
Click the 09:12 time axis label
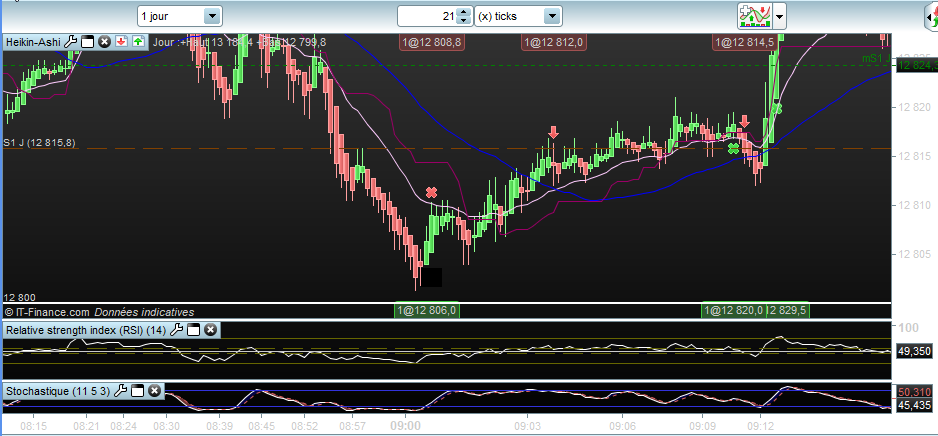pos(760,426)
